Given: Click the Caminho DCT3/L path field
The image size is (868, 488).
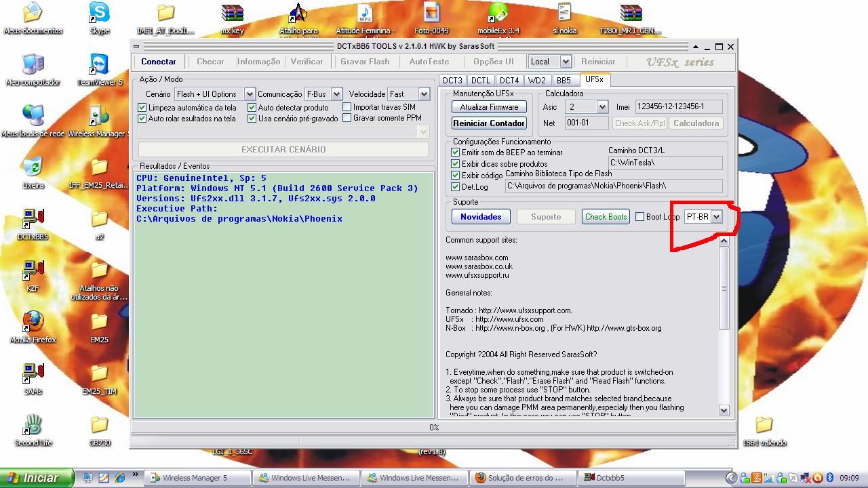Looking at the screenshot, I should click(x=665, y=163).
